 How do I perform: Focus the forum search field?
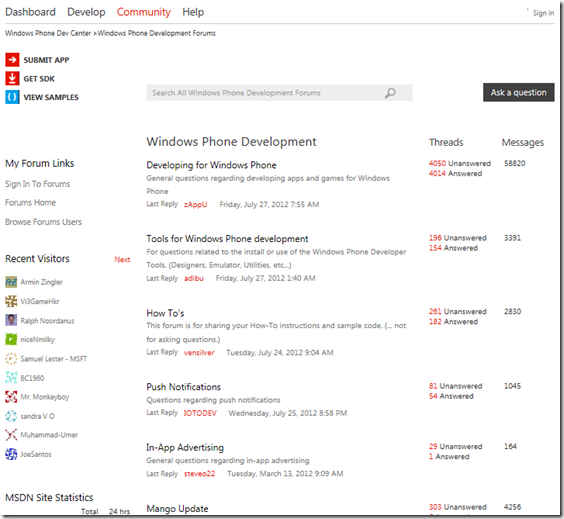tap(279, 93)
